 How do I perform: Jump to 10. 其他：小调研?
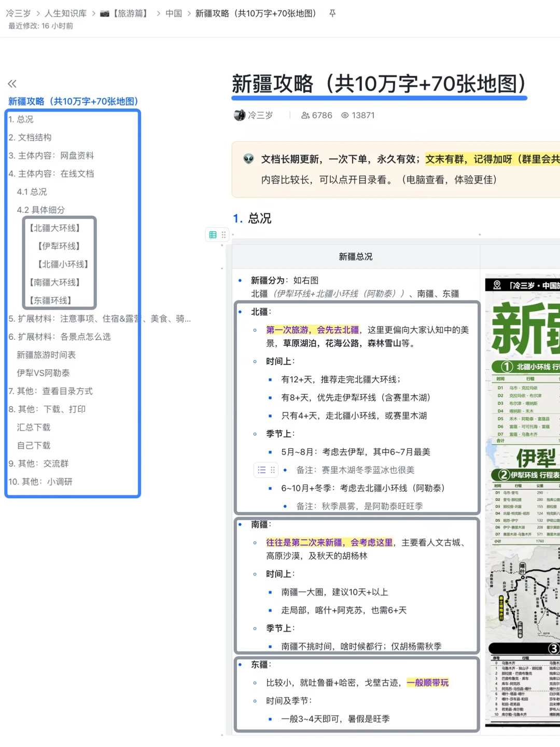point(40,482)
